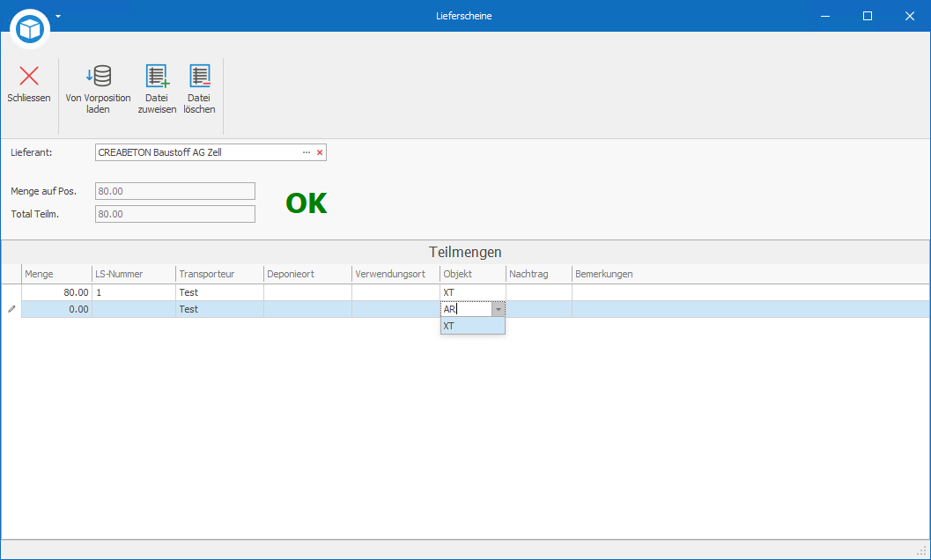931x560 pixels.
Task: Click Deponieort cell in first row
Action: click(x=307, y=293)
